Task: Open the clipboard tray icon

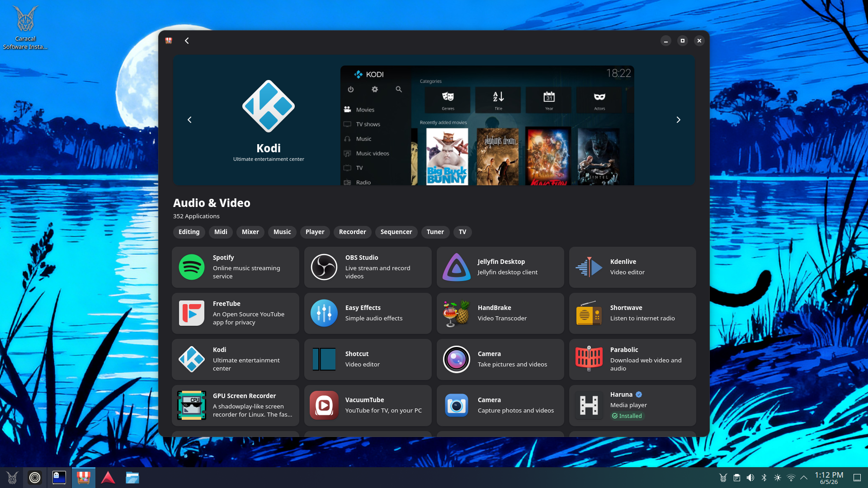Action: click(737, 478)
